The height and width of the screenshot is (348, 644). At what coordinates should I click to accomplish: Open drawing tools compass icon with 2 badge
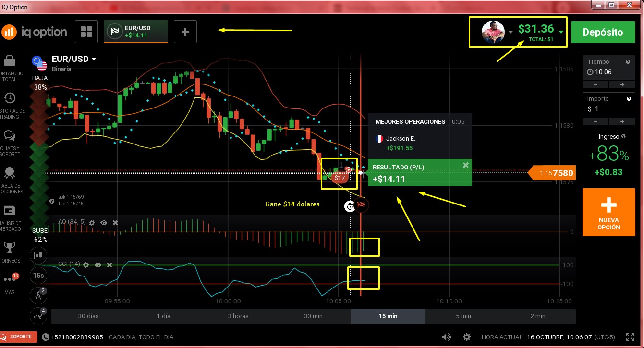(x=38, y=296)
